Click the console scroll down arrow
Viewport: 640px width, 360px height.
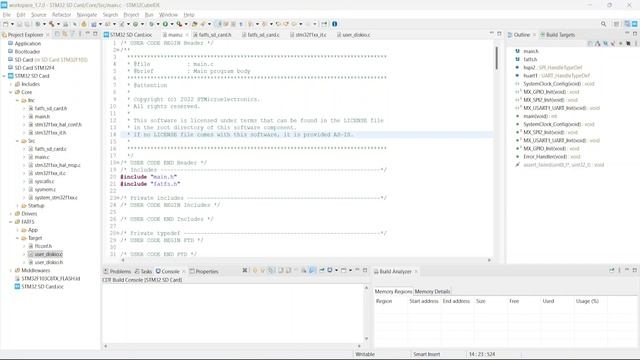click(366, 338)
